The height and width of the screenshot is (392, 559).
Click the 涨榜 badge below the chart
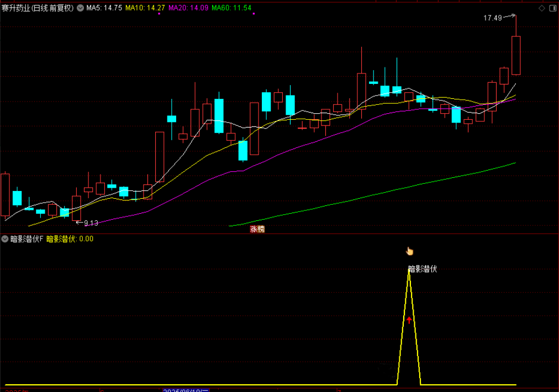coord(257,229)
